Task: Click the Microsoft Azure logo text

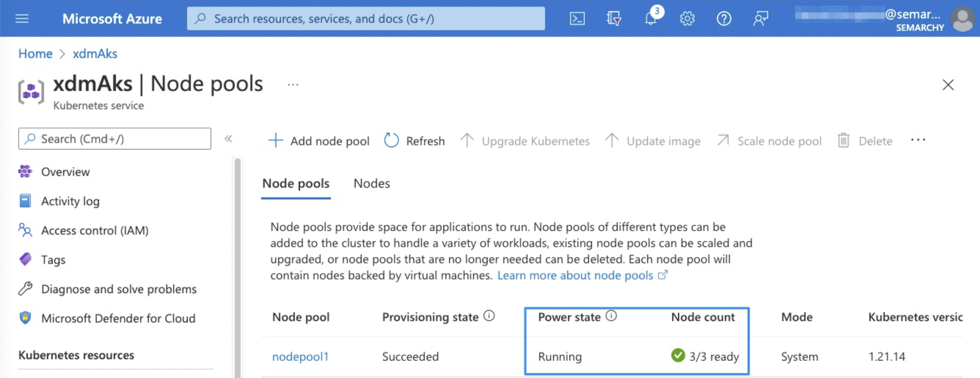Action: point(112,18)
